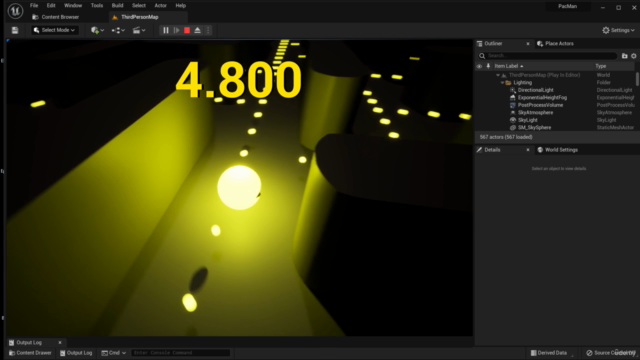Pause the play-in-editor simulation
This screenshot has height=360, width=640.
tap(166, 30)
